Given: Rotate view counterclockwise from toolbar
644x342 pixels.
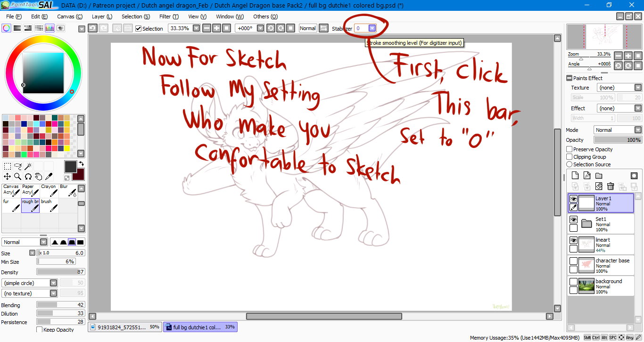Looking at the screenshot, I should pos(271,28).
